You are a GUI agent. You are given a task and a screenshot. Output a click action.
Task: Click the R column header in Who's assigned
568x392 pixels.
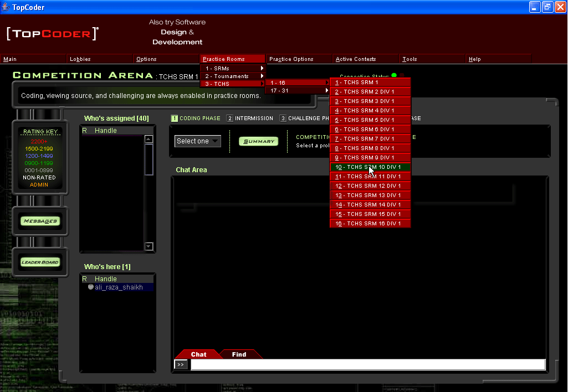[84, 131]
